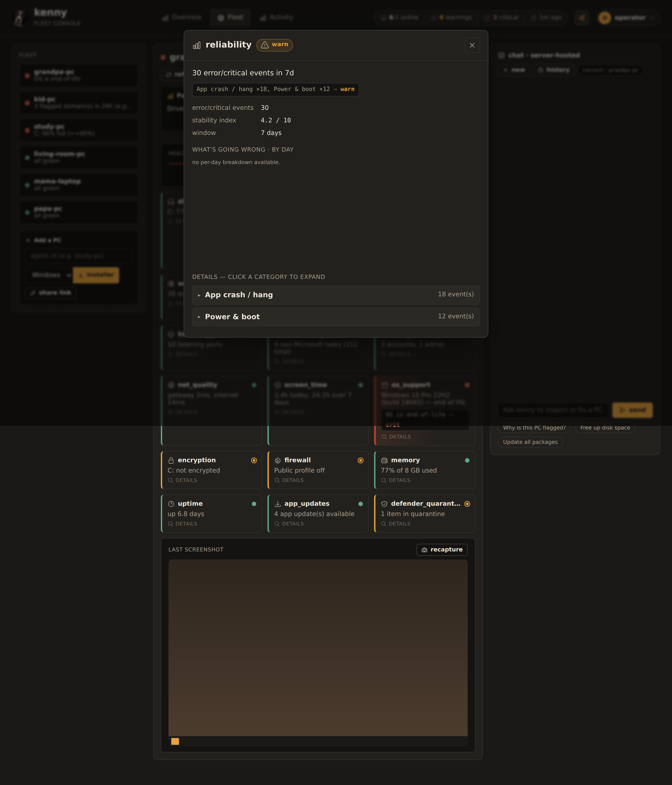Select '1 item in quarantine' text
The image size is (672, 785).
pyautogui.click(x=413, y=514)
